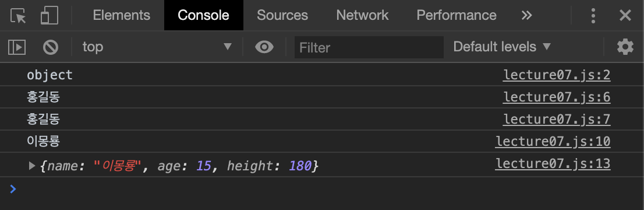Select the 'object' log message

[x=49, y=75]
